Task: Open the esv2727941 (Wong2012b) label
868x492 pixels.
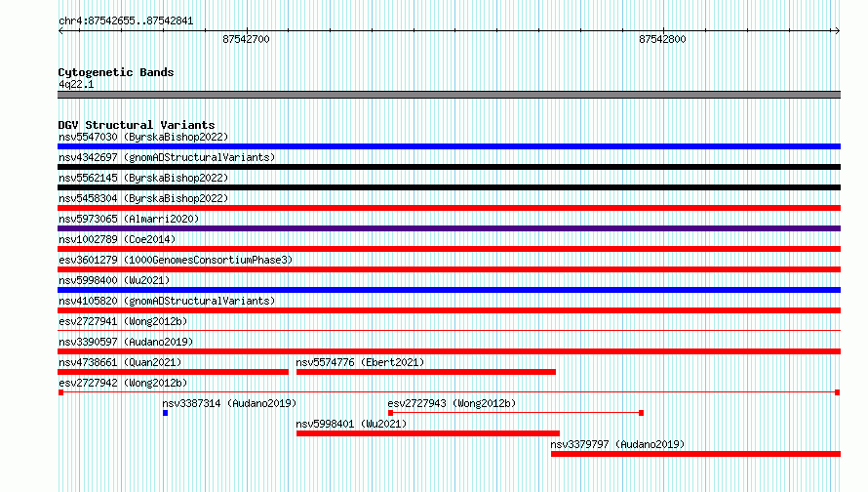Action: (x=123, y=321)
